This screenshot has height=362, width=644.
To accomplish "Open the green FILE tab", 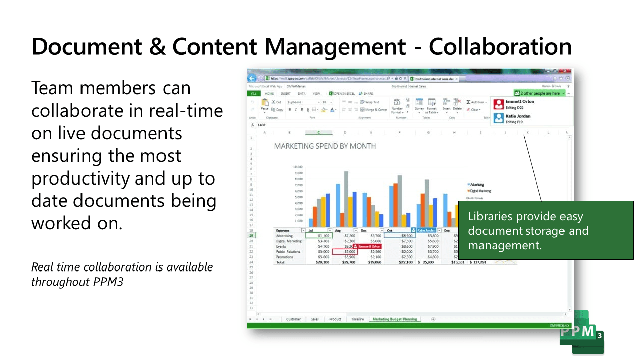I will point(253,93).
